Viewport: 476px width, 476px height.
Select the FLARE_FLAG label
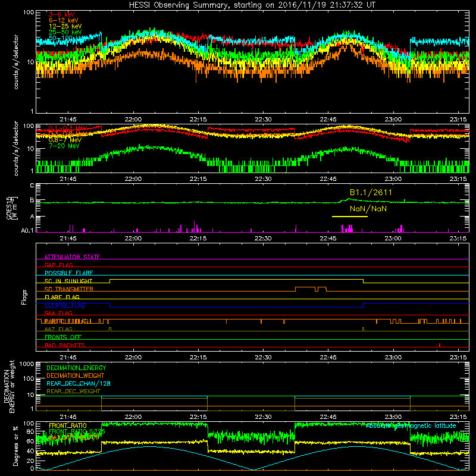[62, 297]
